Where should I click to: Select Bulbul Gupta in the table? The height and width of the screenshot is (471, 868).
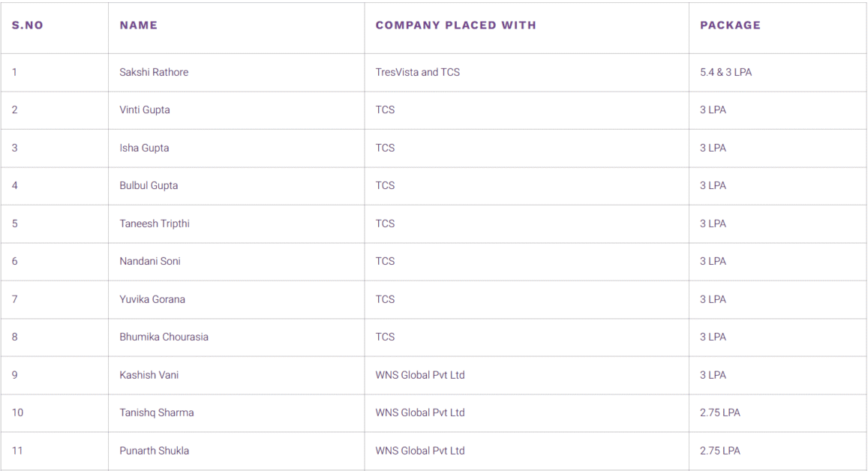(x=149, y=185)
